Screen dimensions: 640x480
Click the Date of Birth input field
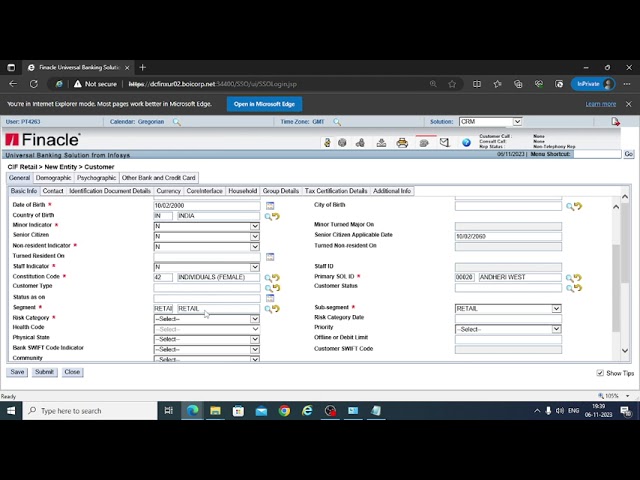pos(207,206)
